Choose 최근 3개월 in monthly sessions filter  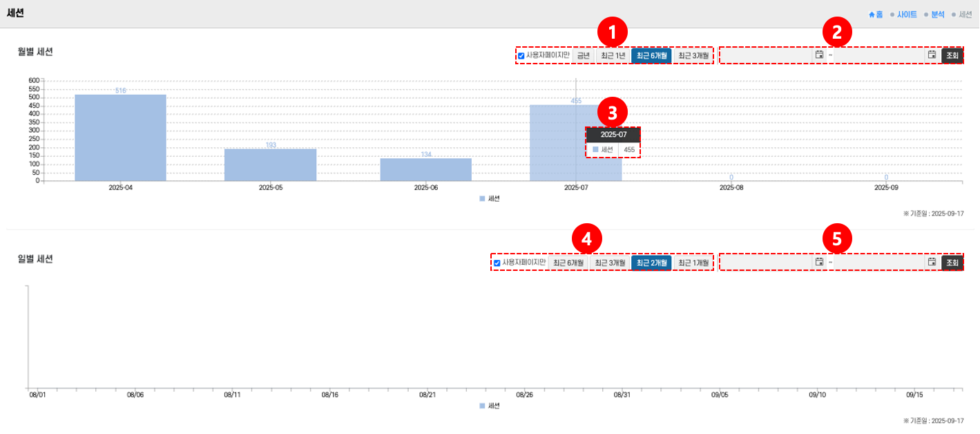(x=693, y=56)
